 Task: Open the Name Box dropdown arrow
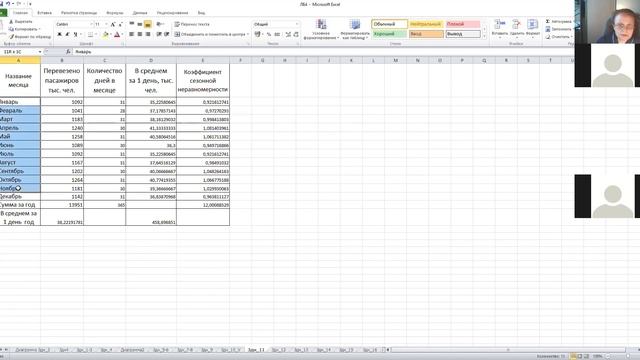click(x=40, y=52)
